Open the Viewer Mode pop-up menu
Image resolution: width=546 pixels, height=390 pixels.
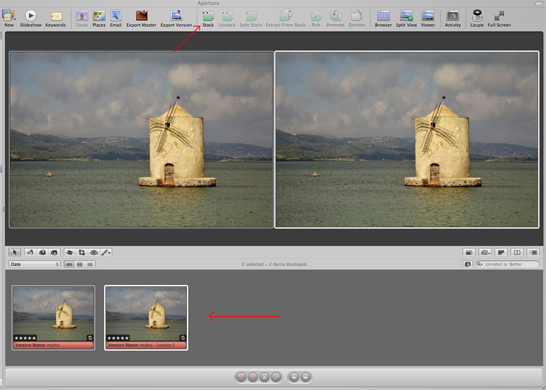click(485, 252)
